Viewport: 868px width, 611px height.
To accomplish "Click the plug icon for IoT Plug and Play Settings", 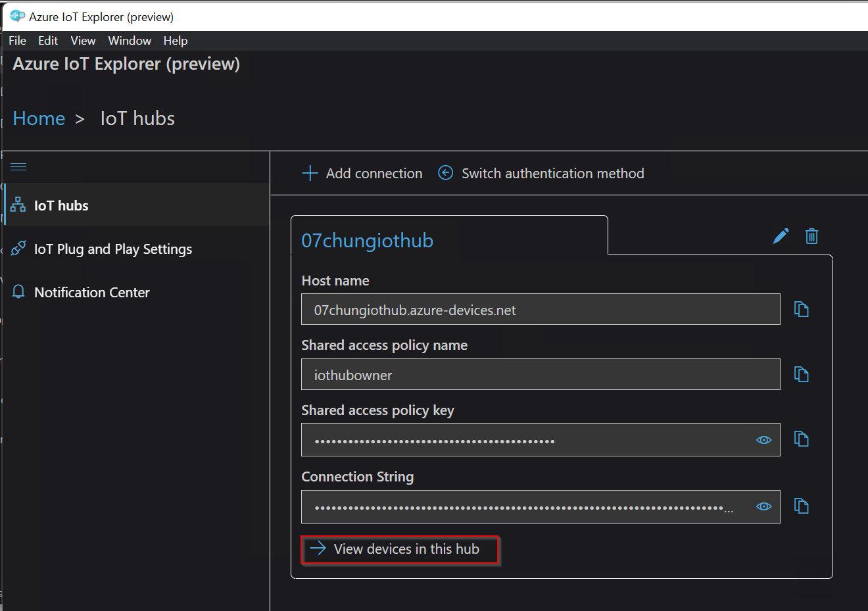I will [18, 248].
